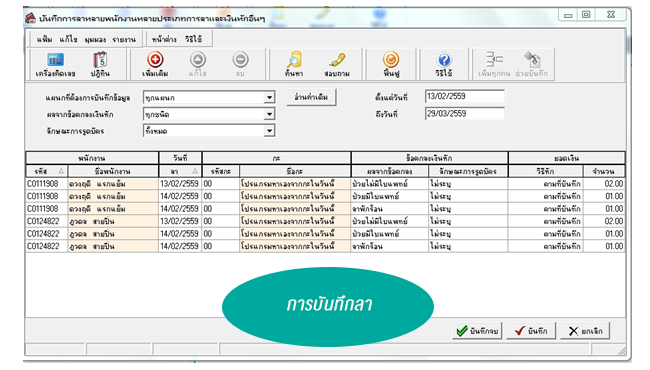Expand the ลักษณะการรูดบัตร dropdown
The width and height of the screenshot is (650, 370).
point(269,131)
